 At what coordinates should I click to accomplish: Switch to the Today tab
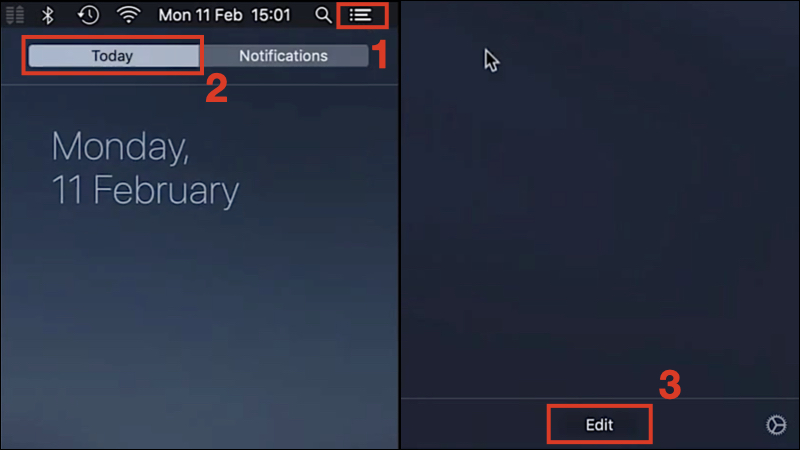113,56
